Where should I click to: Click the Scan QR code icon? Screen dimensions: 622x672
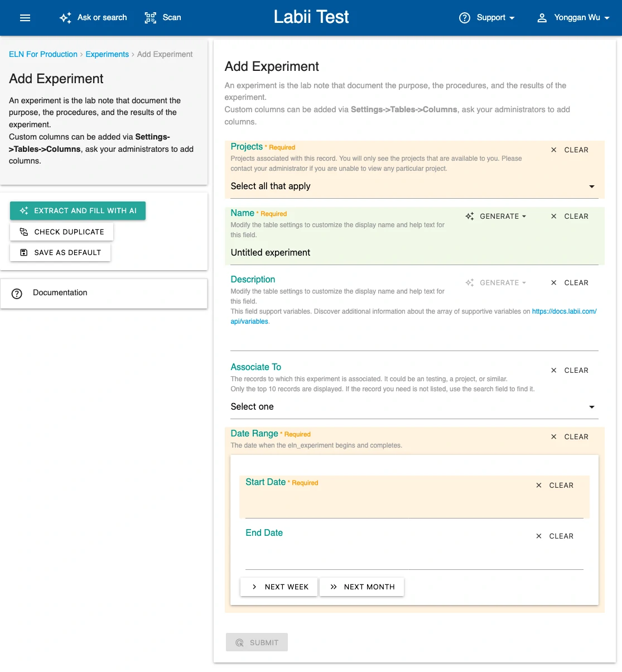tap(151, 18)
